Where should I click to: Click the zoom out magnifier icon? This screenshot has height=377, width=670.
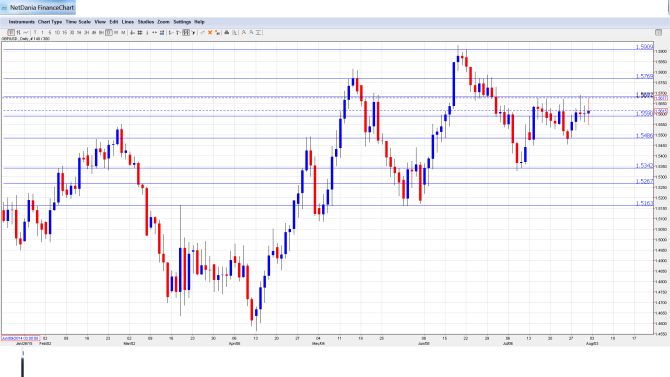click(x=251, y=32)
